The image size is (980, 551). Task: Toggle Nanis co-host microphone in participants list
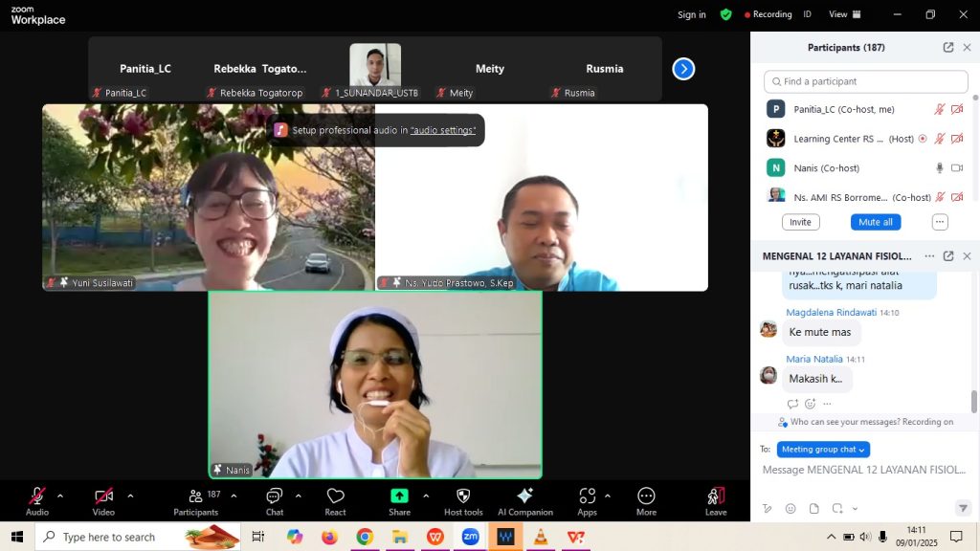940,167
